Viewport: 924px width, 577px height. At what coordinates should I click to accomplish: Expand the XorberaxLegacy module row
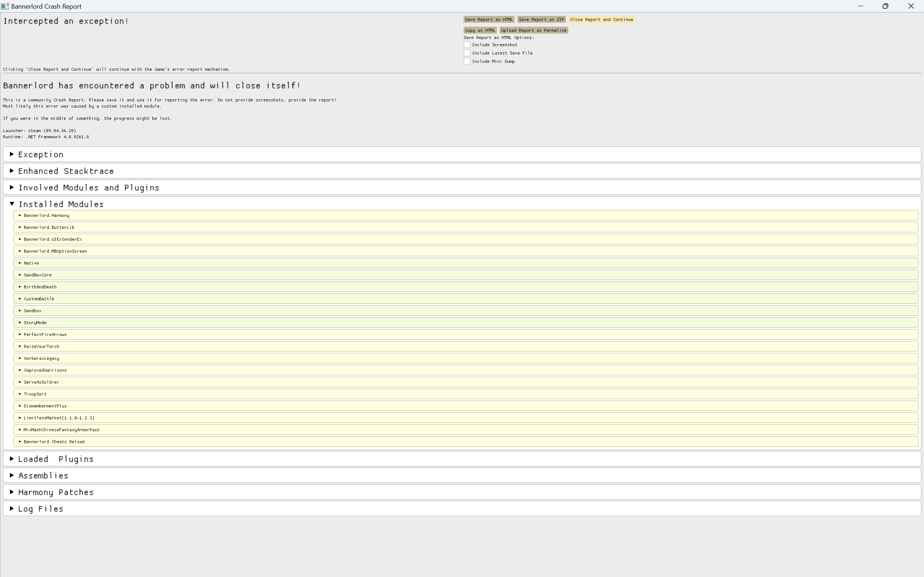[x=466, y=358]
